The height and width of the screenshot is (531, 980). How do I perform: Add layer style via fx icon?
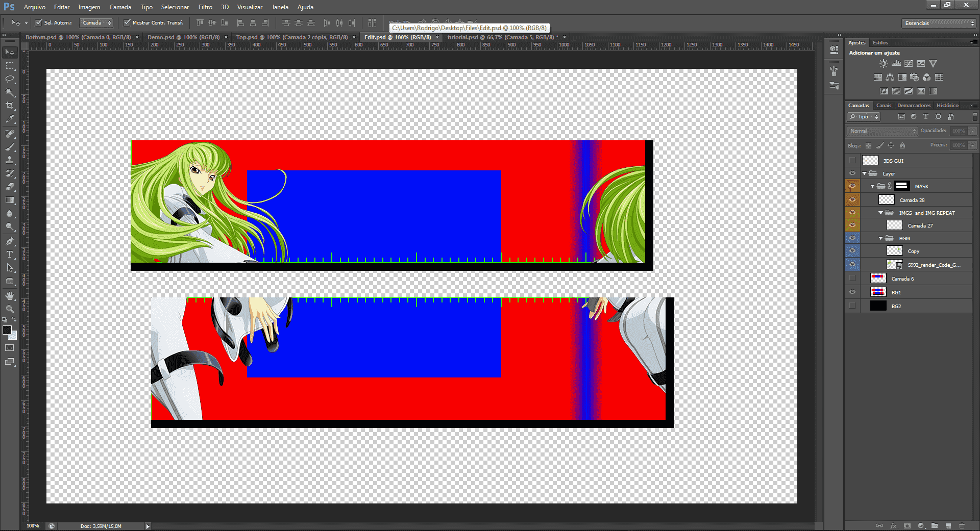point(893,525)
